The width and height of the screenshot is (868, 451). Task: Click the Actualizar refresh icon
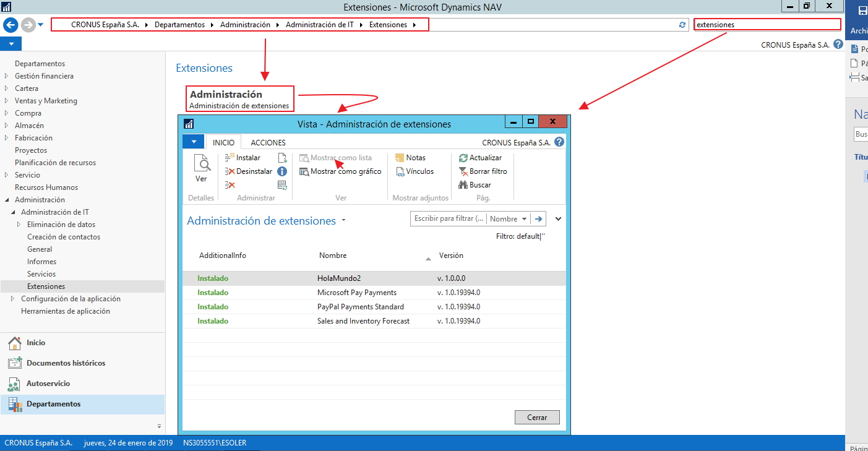click(463, 158)
